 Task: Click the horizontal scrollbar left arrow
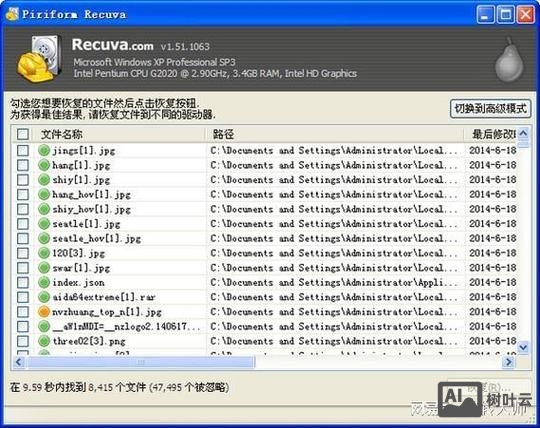[x=19, y=362]
